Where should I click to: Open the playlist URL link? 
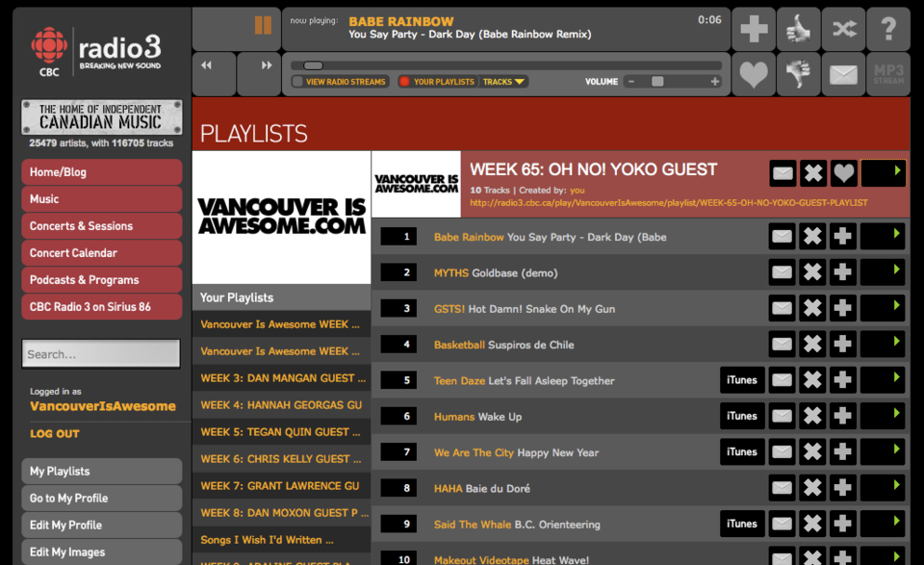click(x=668, y=203)
